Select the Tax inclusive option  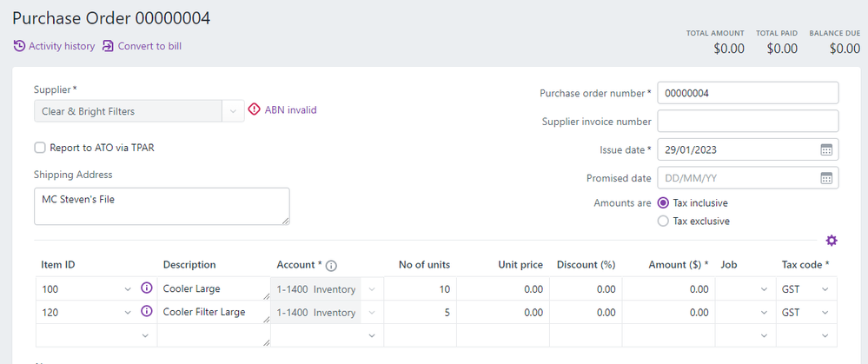point(664,202)
